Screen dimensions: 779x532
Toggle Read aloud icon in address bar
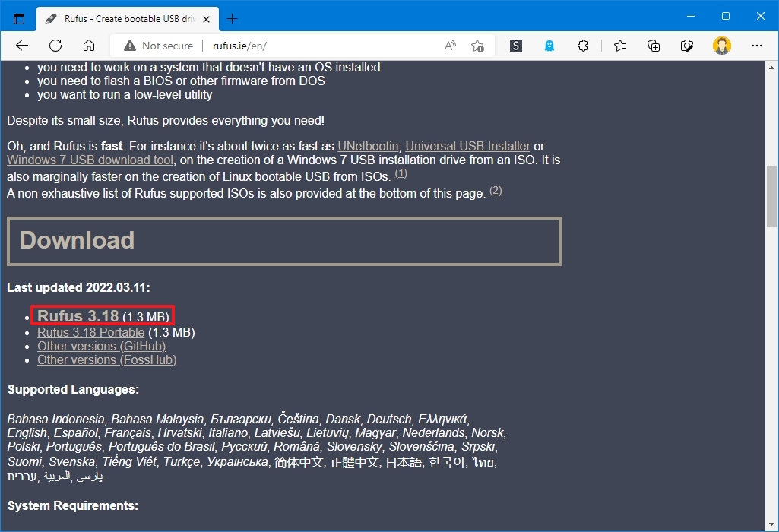pyautogui.click(x=450, y=46)
